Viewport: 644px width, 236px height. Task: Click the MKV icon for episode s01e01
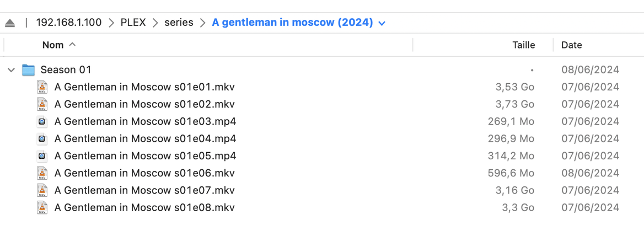[42, 87]
